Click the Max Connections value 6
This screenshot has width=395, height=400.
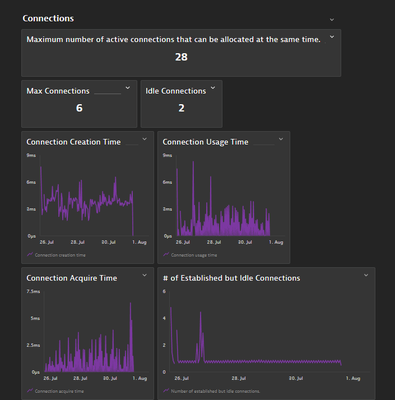pos(79,108)
